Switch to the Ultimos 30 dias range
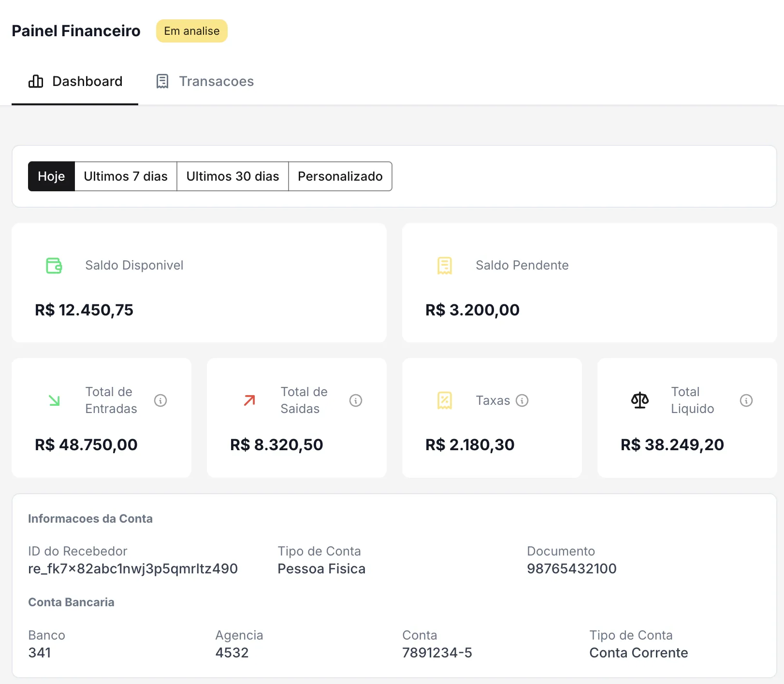 (x=233, y=176)
